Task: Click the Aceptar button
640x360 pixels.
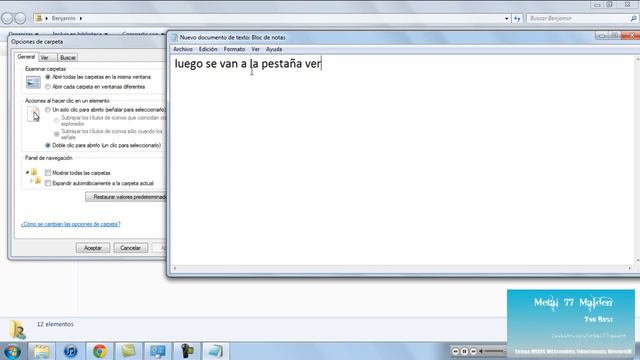Action: pos(93,248)
